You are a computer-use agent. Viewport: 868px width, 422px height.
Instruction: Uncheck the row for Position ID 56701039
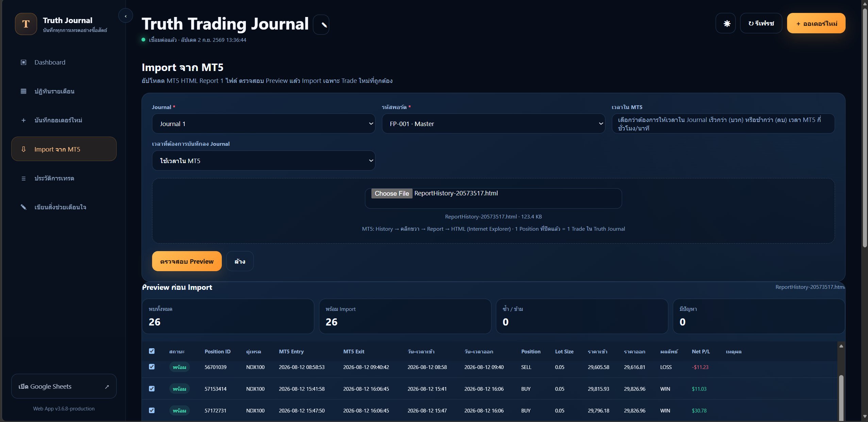click(x=152, y=367)
